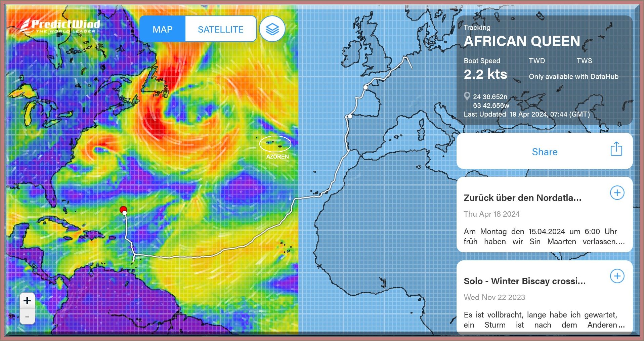Click the white waypoint on northern Spain
Screen dimensions: 644x341
point(366,87)
